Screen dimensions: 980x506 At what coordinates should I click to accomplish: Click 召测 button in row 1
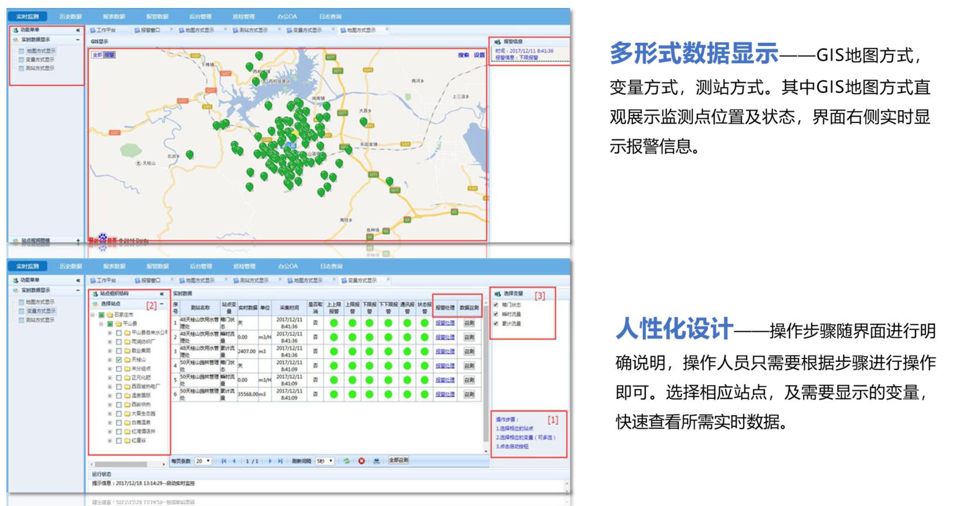[469, 323]
